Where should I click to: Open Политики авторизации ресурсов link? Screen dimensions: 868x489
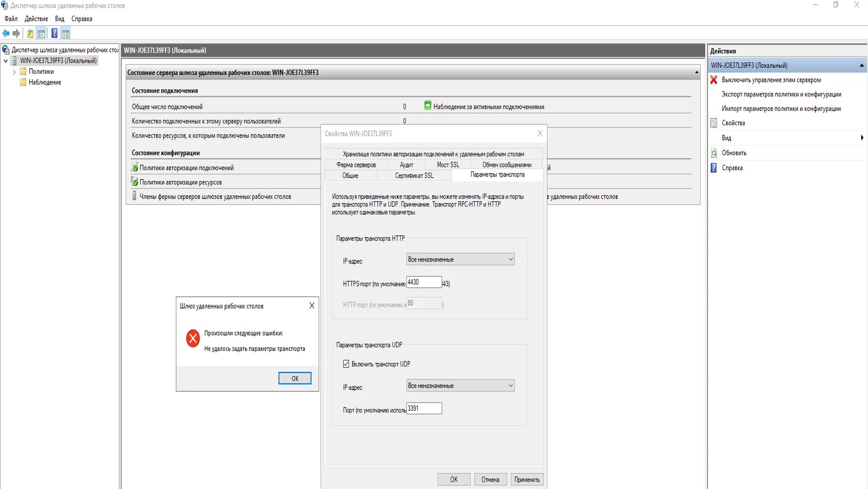point(180,182)
